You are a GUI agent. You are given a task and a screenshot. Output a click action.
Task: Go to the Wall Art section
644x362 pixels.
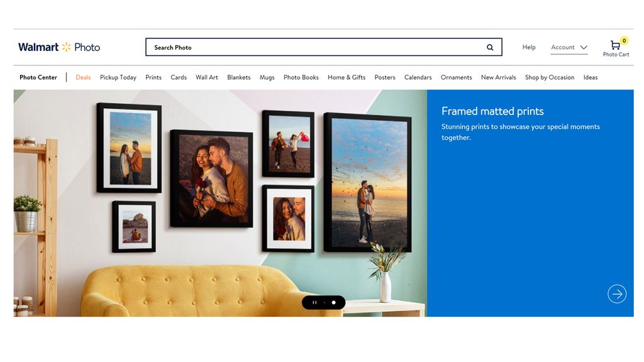tap(206, 77)
